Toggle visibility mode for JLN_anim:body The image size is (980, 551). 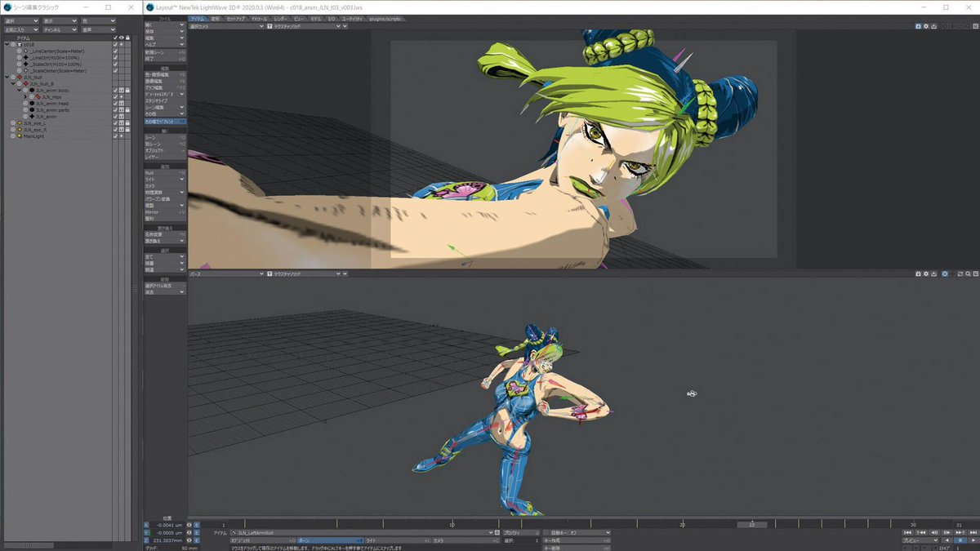point(122,91)
